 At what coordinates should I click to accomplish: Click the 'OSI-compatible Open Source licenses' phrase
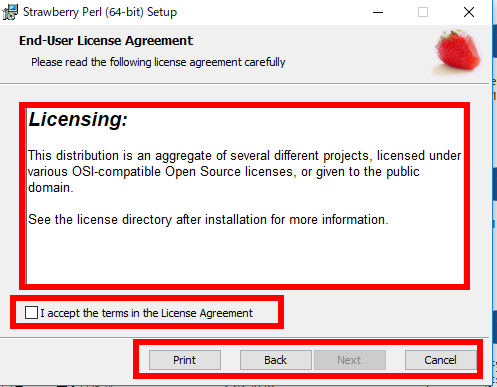coord(184,172)
